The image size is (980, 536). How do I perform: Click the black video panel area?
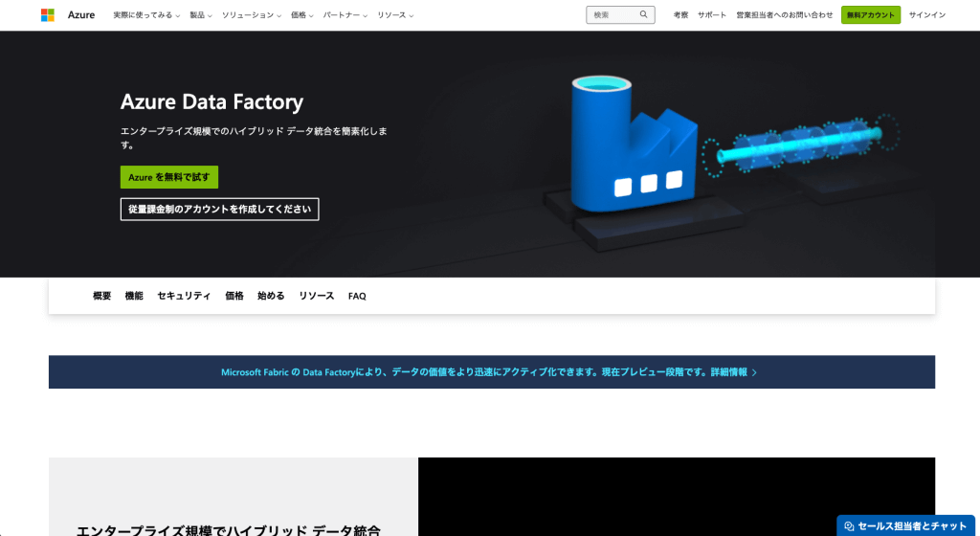(x=677, y=497)
